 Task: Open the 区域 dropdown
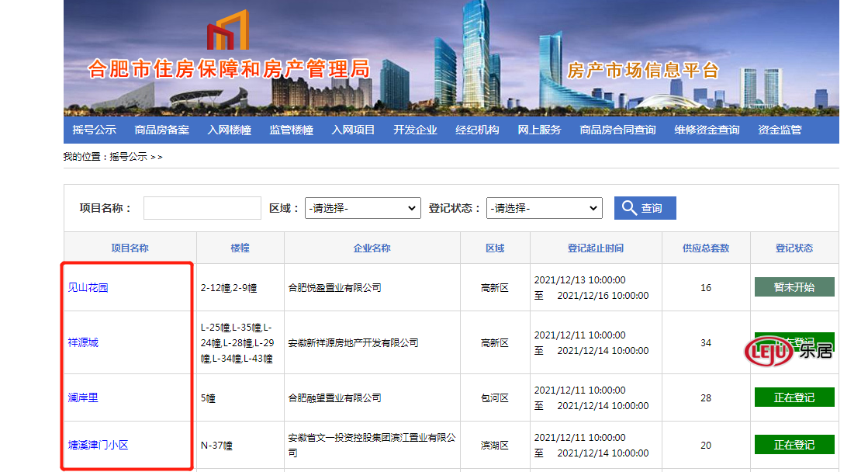(362, 208)
